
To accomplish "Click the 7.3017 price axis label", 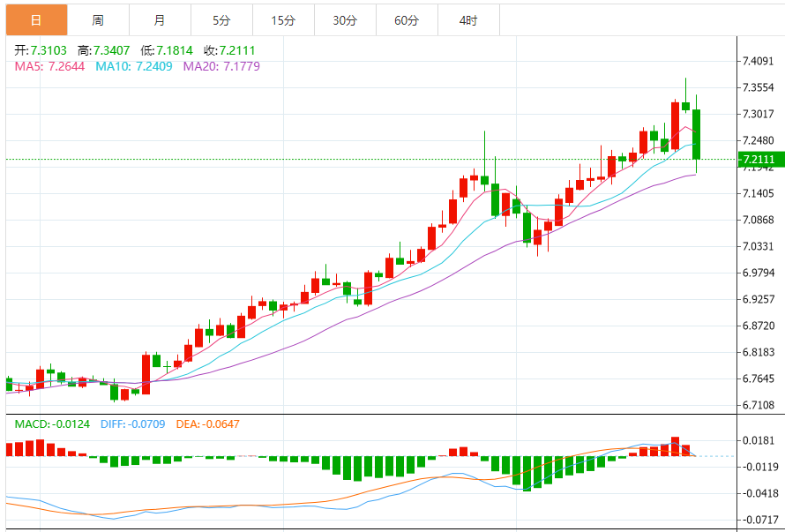I will click(x=759, y=114).
